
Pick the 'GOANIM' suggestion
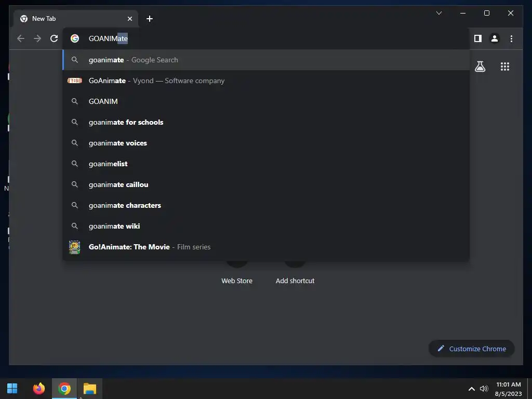tap(266, 101)
